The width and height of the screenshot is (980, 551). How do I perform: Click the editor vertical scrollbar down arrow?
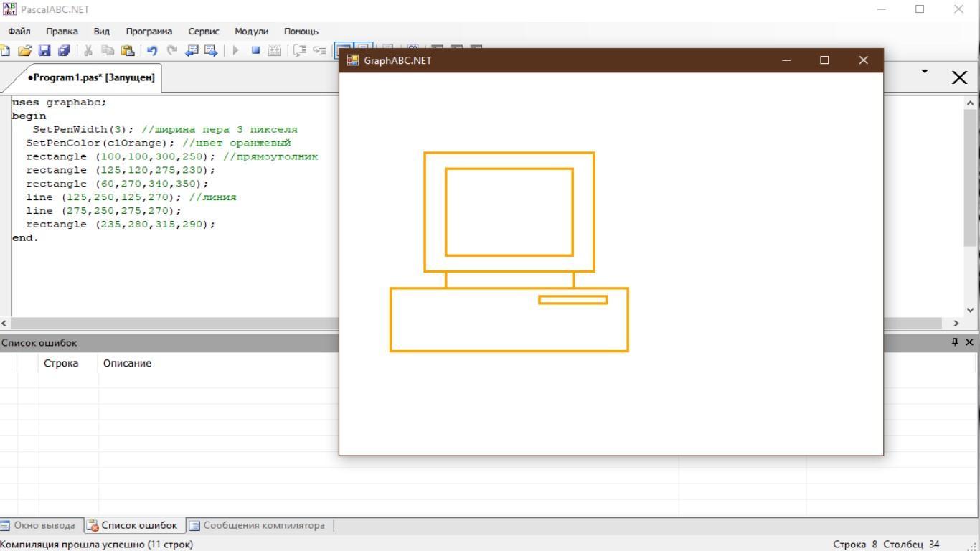pos(970,310)
